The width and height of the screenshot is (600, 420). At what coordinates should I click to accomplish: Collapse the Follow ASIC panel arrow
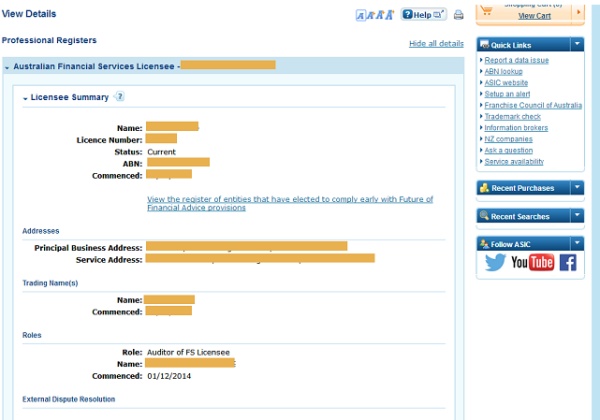(x=577, y=244)
